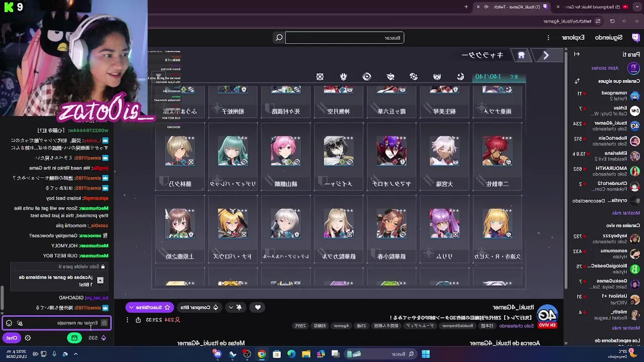Open Microsoft Edge from the taskbar
Image resolution: width=644 pixels, height=362 pixels.
291,354
